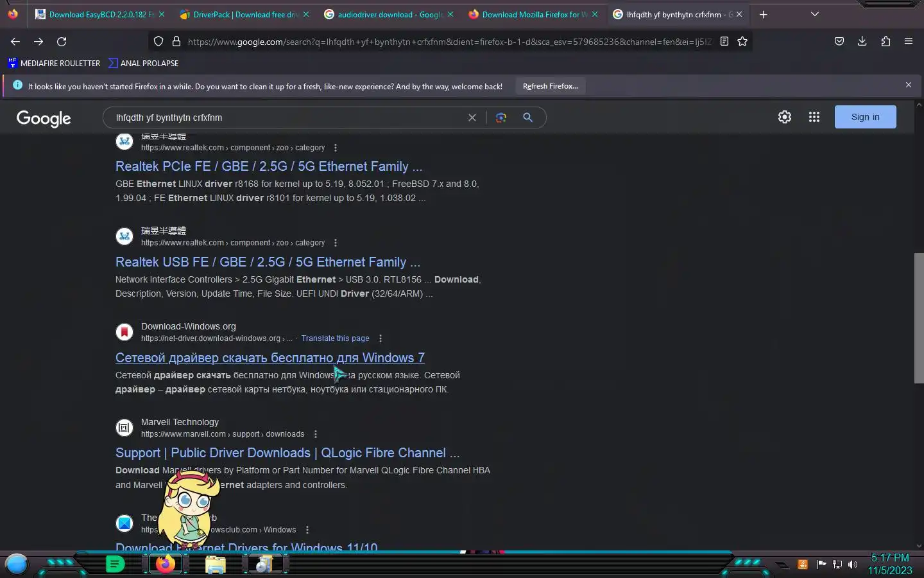The height and width of the screenshot is (578, 924).
Task: Open the Firefox application menu
Action: tap(909, 42)
